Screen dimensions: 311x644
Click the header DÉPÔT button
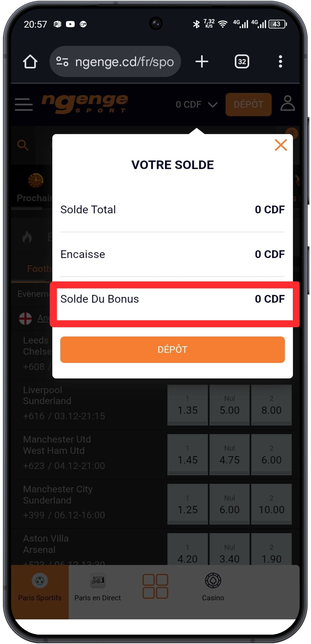248,104
